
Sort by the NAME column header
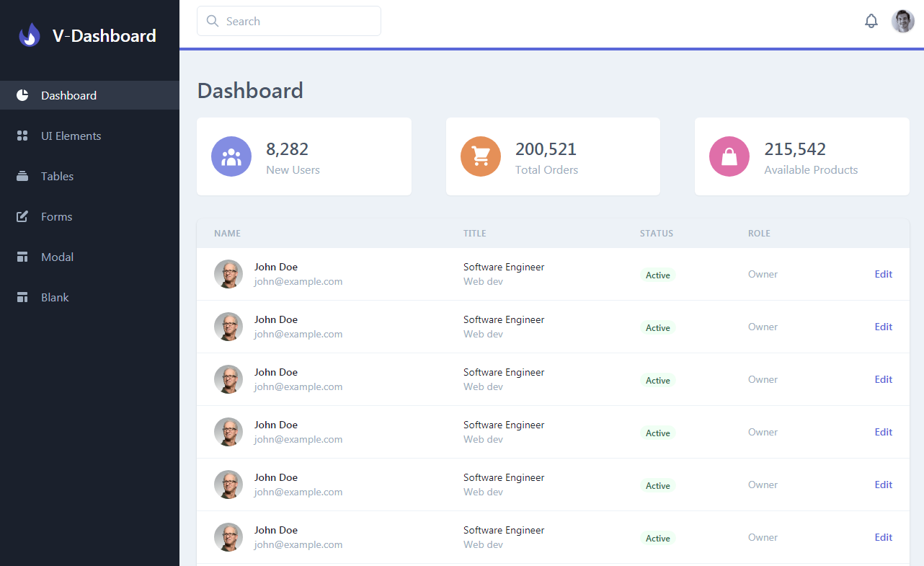tap(227, 233)
